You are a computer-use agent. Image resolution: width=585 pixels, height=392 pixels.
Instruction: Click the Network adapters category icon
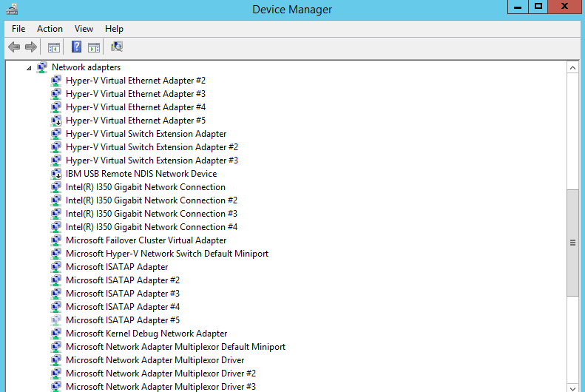pos(41,67)
